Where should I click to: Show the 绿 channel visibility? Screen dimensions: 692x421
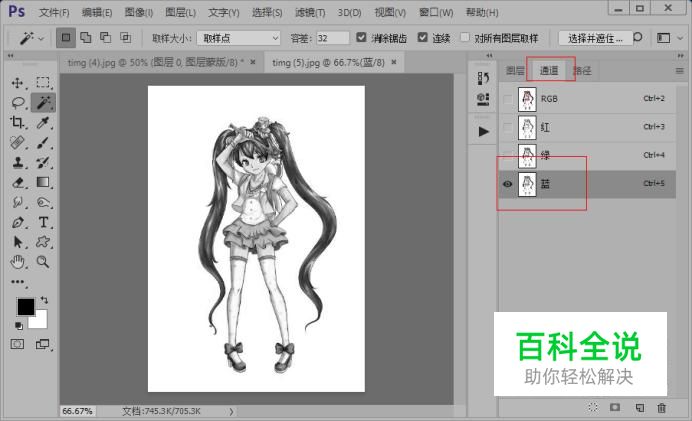coord(508,155)
